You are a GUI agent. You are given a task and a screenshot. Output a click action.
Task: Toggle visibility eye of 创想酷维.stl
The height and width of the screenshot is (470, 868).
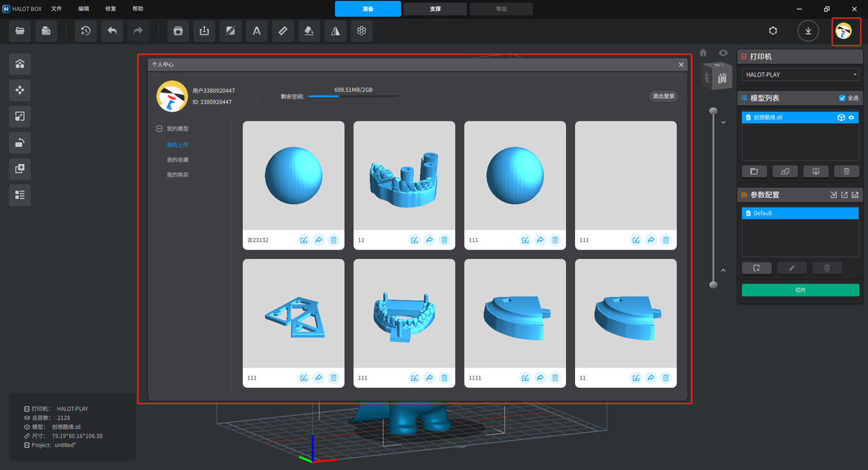852,117
